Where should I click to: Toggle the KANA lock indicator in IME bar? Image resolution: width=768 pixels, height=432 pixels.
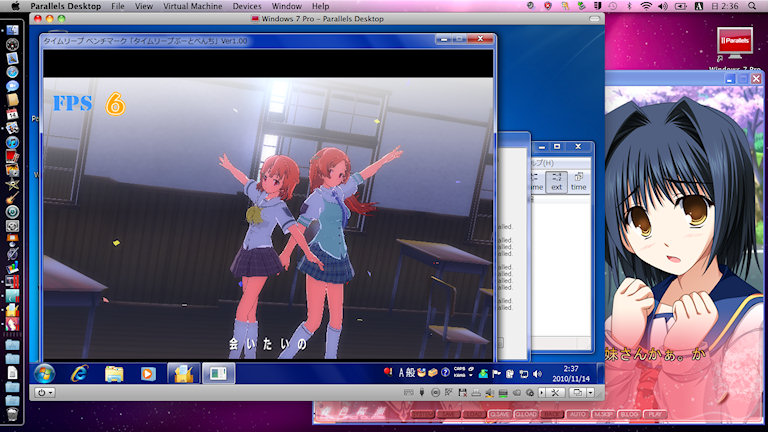(459, 376)
